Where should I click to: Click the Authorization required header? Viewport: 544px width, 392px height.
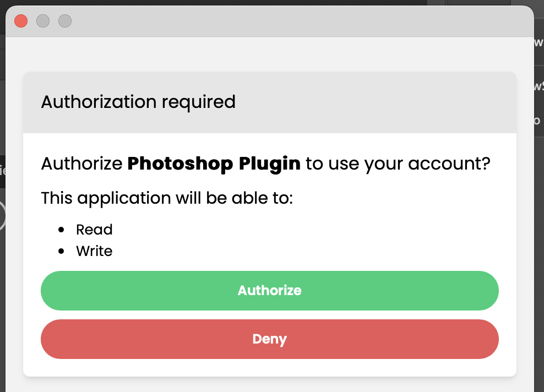(x=138, y=102)
